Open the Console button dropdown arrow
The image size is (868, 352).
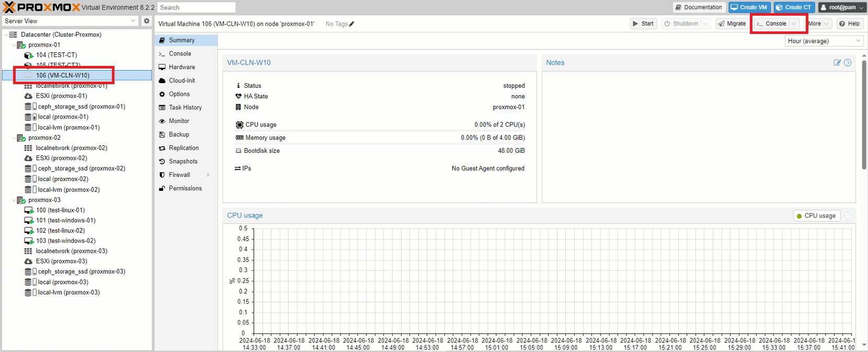click(794, 24)
